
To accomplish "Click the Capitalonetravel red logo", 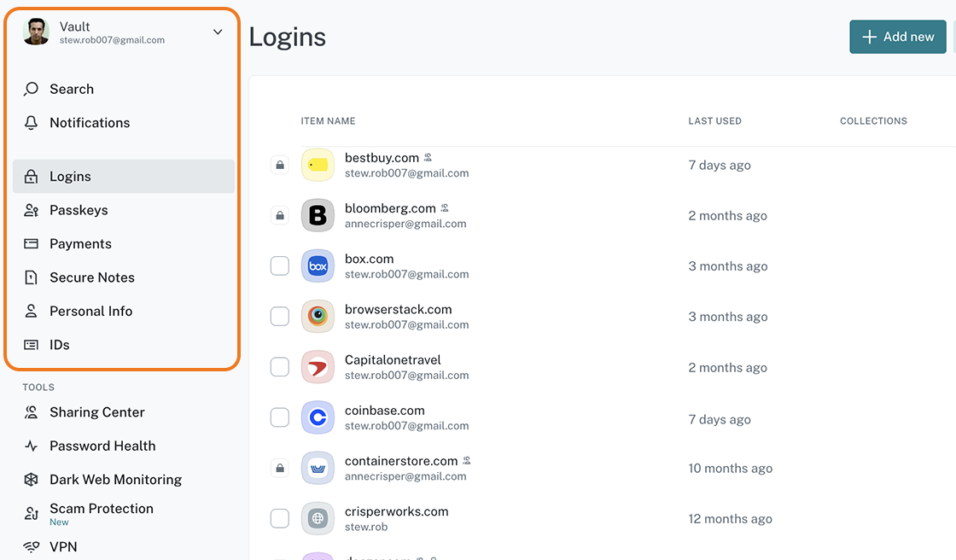I will tap(318, 367).
